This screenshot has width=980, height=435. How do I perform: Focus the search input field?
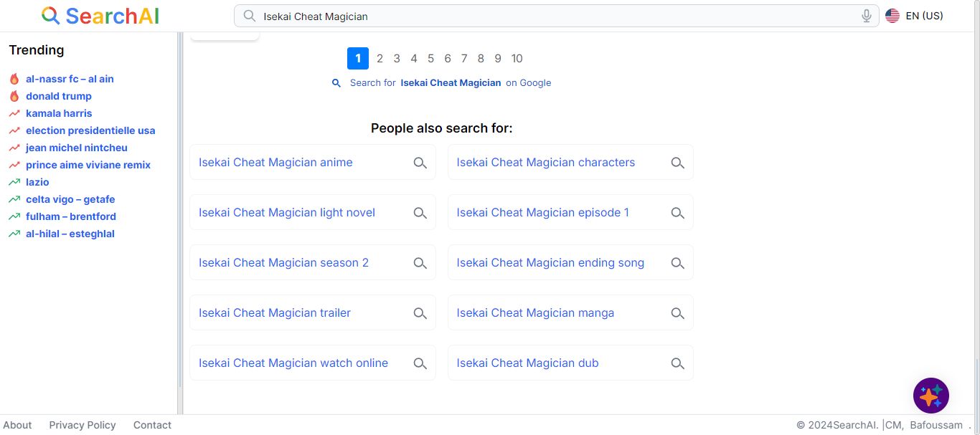(552, 16)
